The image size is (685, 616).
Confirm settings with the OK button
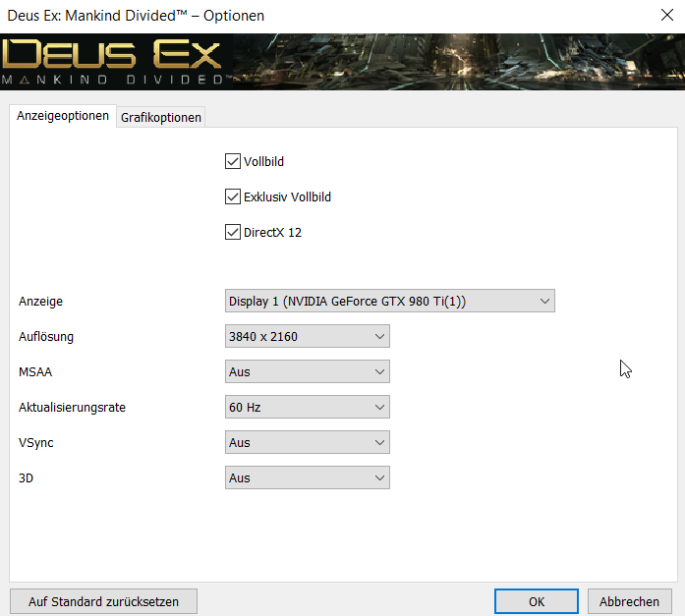536,601
